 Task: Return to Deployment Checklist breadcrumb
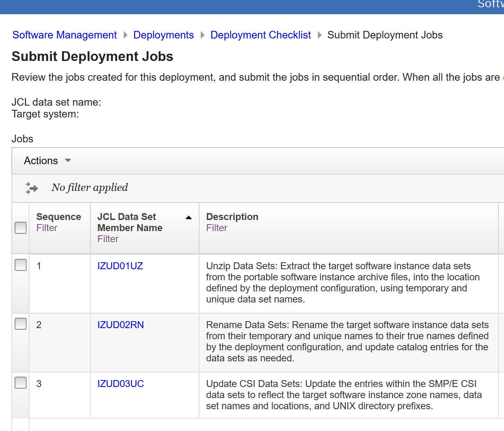[x=260, y=35]
